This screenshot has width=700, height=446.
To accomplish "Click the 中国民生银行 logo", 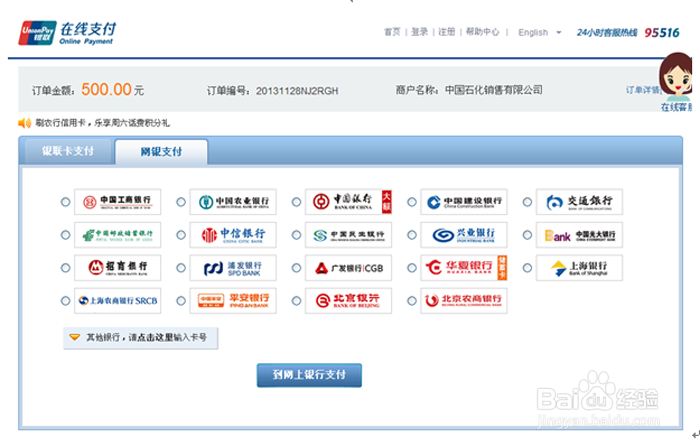I will tap(349, 235).
